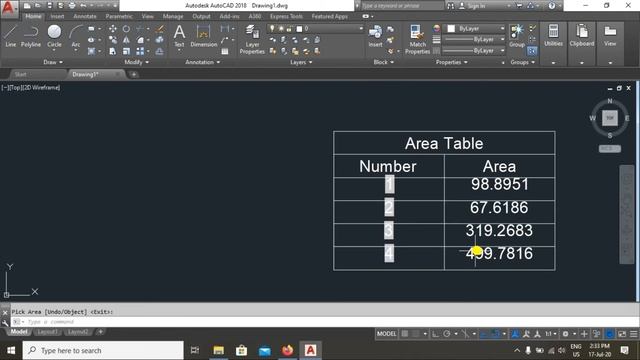Viewport: 640px width, 360px height.
Task: Click the AutoCAD application menu logo
Action: tap(9, 8)
